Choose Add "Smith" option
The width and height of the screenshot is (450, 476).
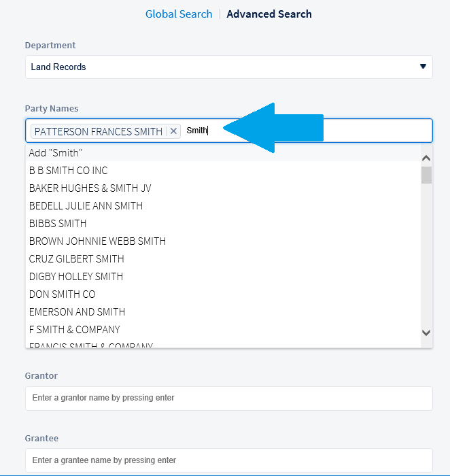point(56,153)
